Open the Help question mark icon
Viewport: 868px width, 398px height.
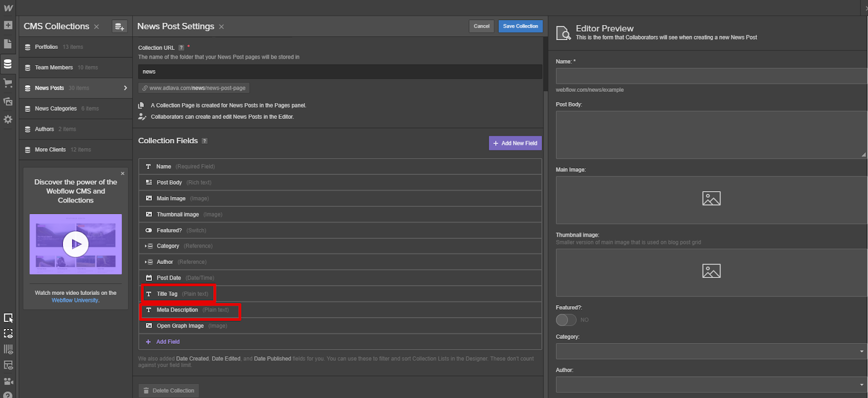(8, 395)
